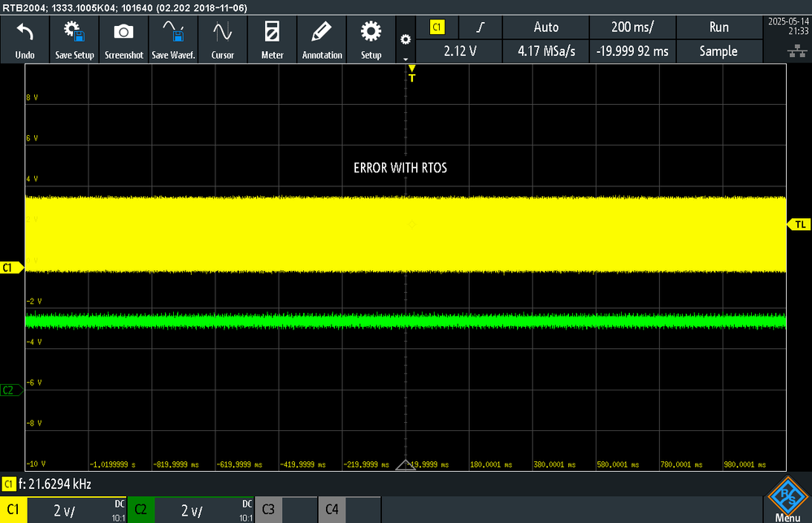
Task: Enable channel C4
Action: 332,509
